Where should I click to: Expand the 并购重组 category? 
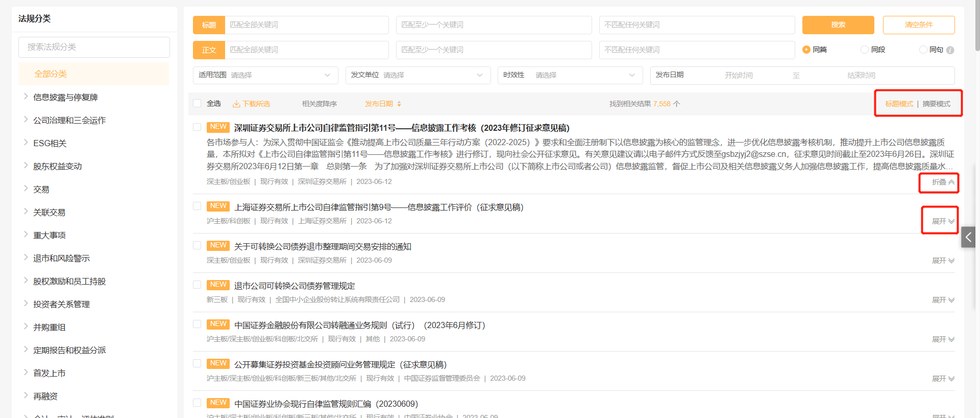[26, 326]
